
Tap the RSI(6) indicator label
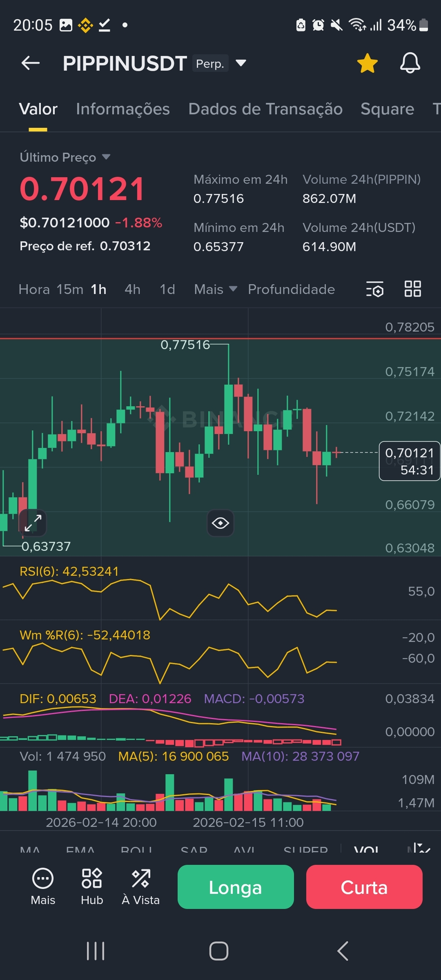[69, 571]
